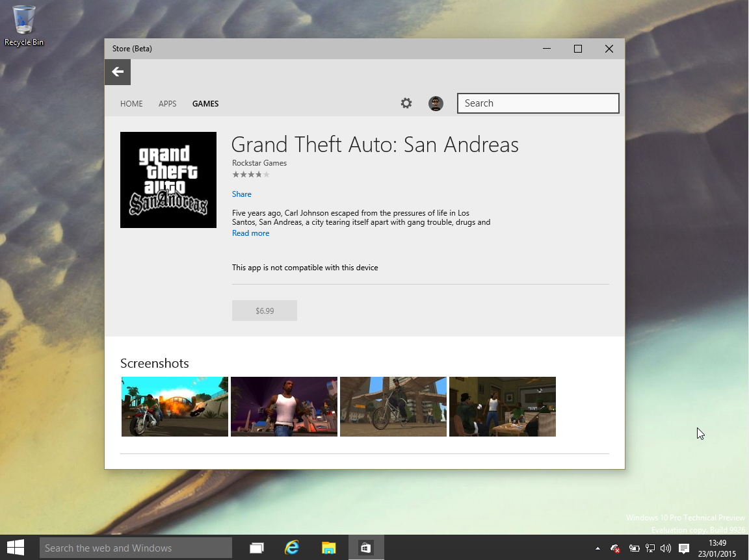Click the OneDrive sync error tray icon
The height and width of the screenshot is (560, 749).
point(615,549)
